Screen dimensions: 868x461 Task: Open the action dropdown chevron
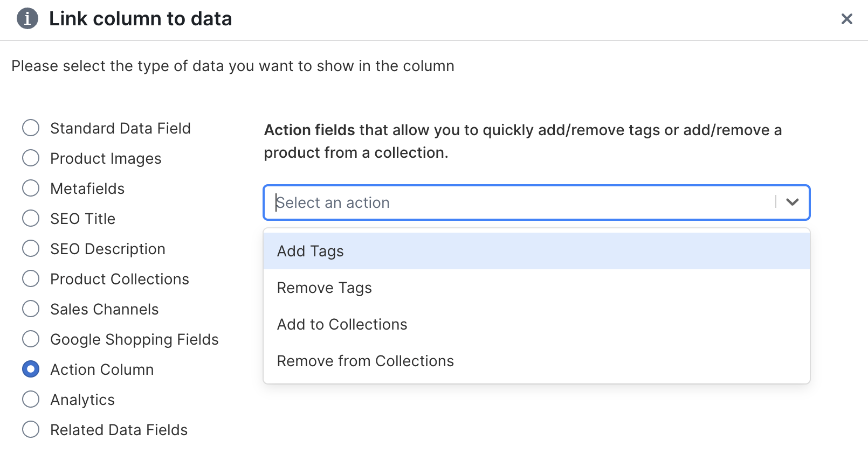[792, 202]
